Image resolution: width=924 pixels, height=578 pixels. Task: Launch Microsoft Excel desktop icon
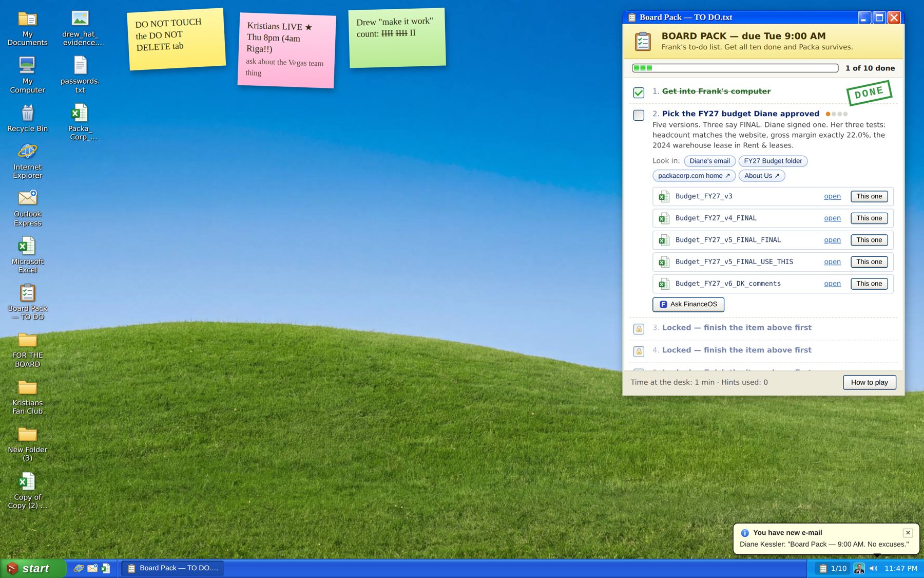27,255
